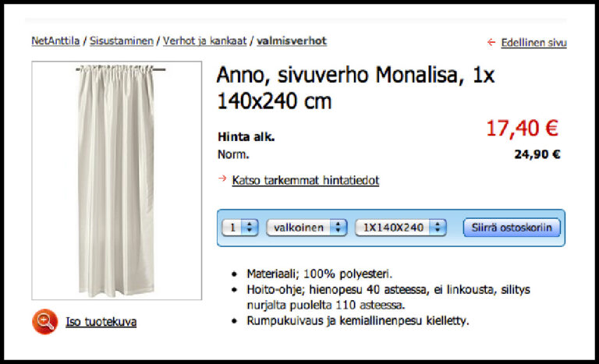Navigate to NetAnttila breadcrumb
This screenshot has width=599, height=364.
click(55, 41)
